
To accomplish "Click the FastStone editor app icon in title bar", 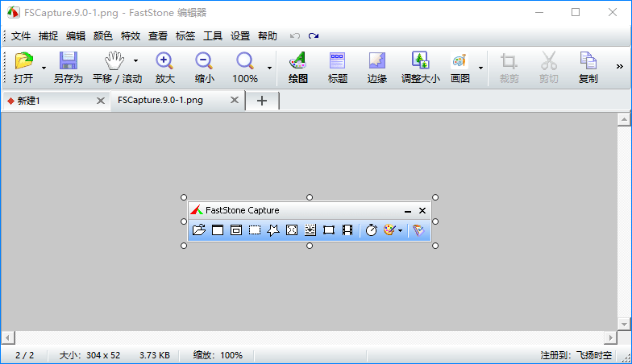I will (13, 13).
